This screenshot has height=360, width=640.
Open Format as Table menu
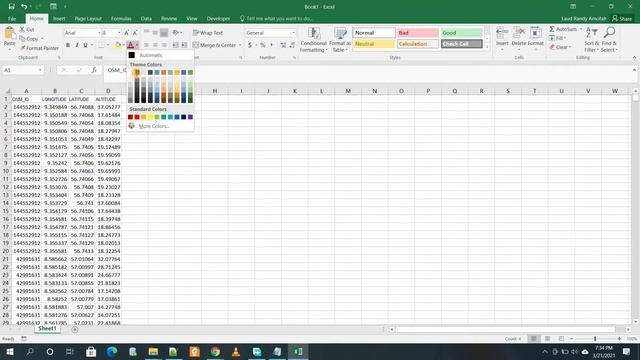(340, 40)
